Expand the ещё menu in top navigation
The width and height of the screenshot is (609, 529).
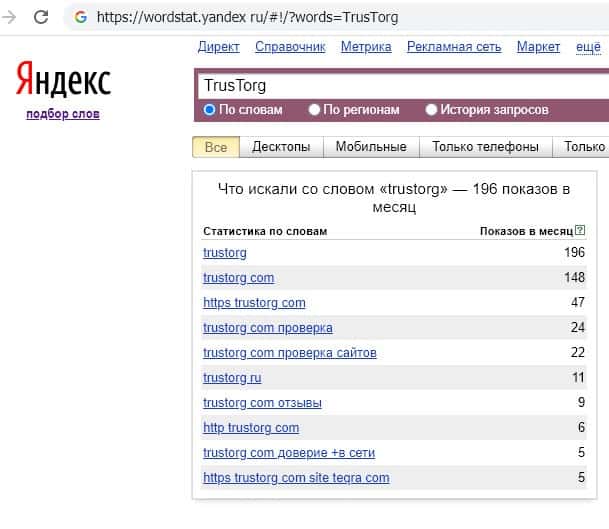(588, 47)
